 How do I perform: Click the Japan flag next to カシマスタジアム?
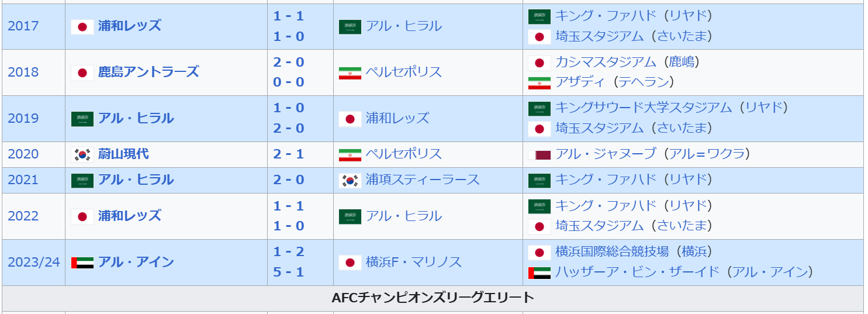click(x=539, y=63)
